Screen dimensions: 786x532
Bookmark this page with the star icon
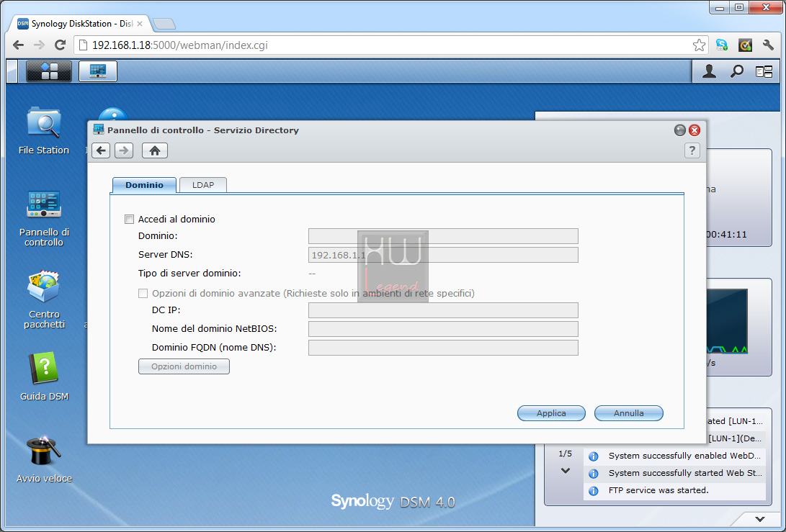[x=699, y=45]
